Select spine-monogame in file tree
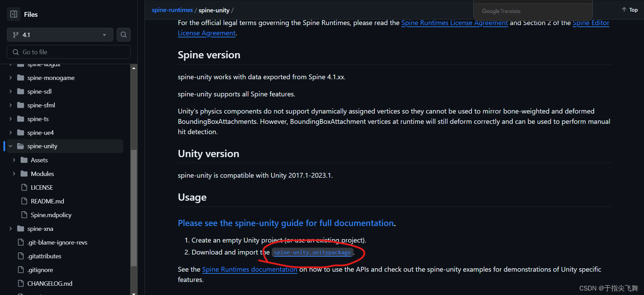Image resolution: width=644 pixels, height=295 pixels. [x=51, y=78]
